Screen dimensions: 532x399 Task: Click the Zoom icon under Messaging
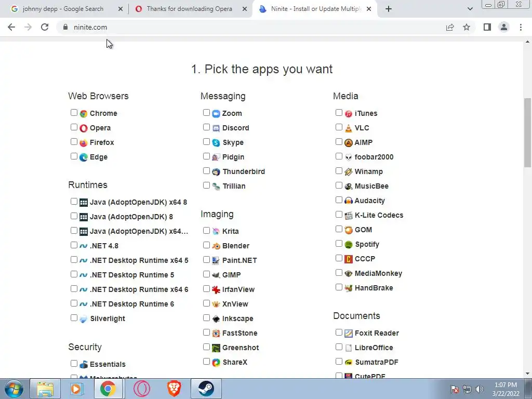[216, 114]
